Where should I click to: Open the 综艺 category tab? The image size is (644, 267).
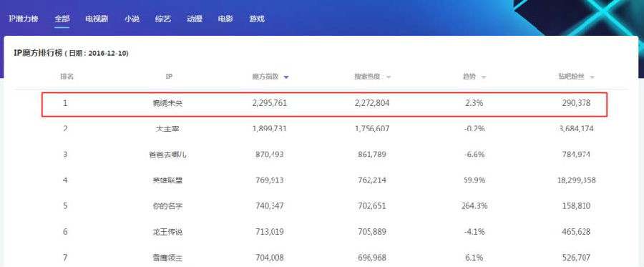[163, 19]
